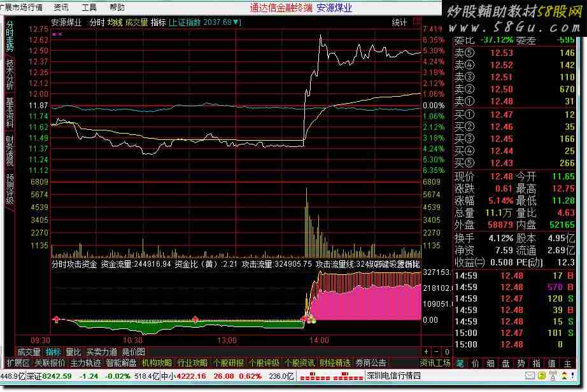The image size is (587, 392).
Task: Click 买⑤ price 12.43 row
Action: pyautogui.click(x=514, y=163)
